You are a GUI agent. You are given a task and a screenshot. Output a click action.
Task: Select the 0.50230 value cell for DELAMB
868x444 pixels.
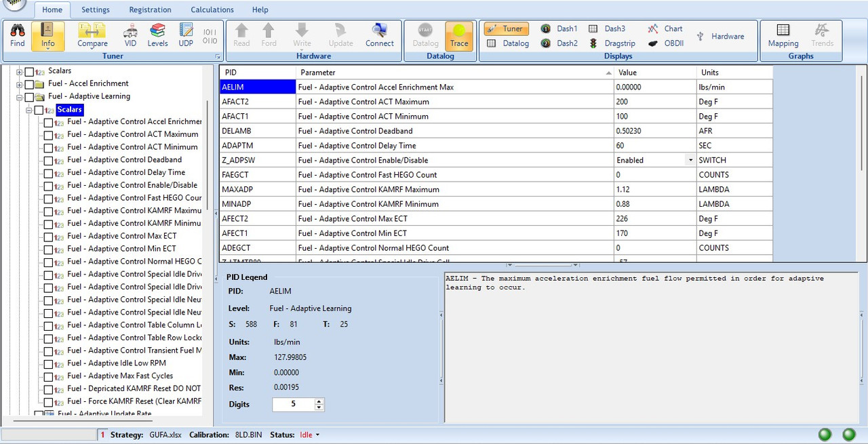pyautogui.click(x=655, y=132)
